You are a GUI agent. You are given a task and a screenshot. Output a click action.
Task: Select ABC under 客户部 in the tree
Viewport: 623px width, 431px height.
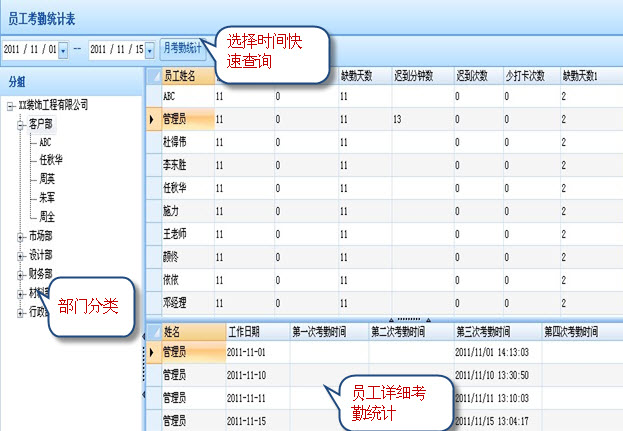click(x=46, y=143)
